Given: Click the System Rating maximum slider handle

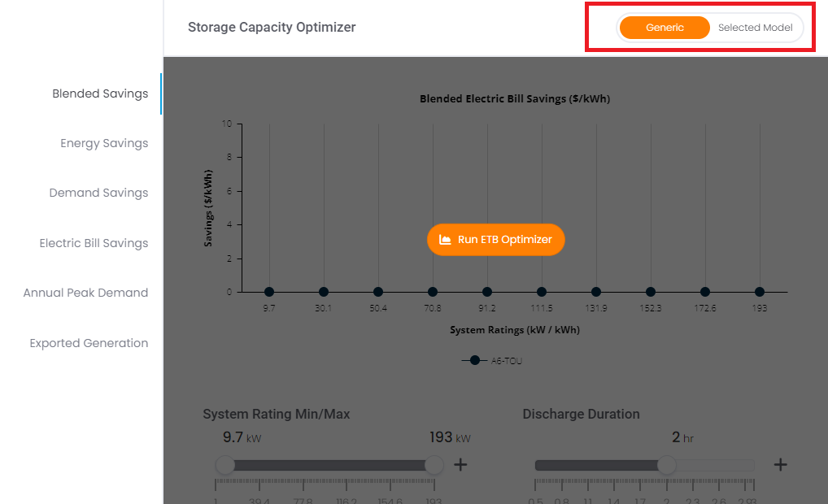Looking at the screenshot, I should pyautogui.click(x=434, y=465).
